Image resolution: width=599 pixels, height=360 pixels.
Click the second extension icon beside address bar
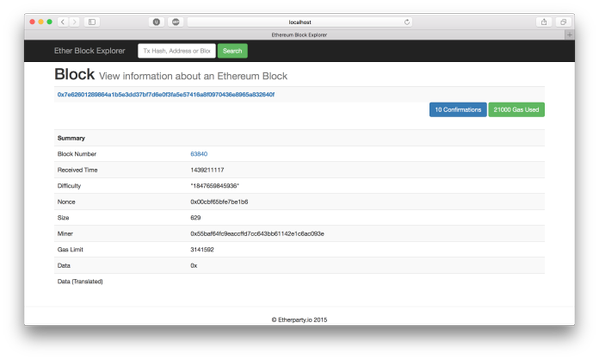point(176,22)
